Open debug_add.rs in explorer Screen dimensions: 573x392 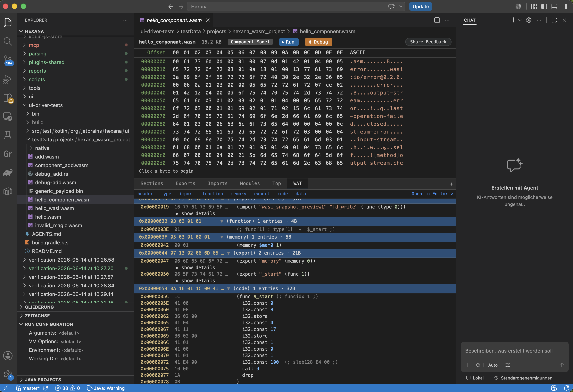52,174
